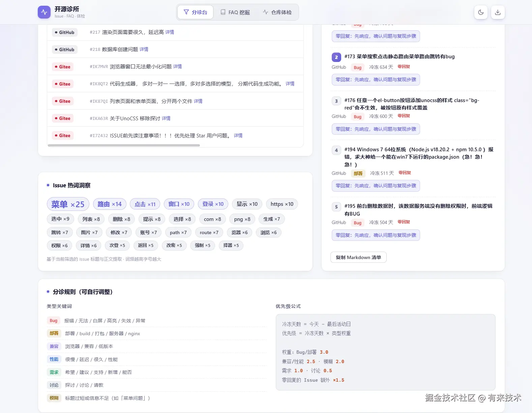Click rank number 2 badge
The width and height of the screenshot is (532, 413).
[336, 57]
